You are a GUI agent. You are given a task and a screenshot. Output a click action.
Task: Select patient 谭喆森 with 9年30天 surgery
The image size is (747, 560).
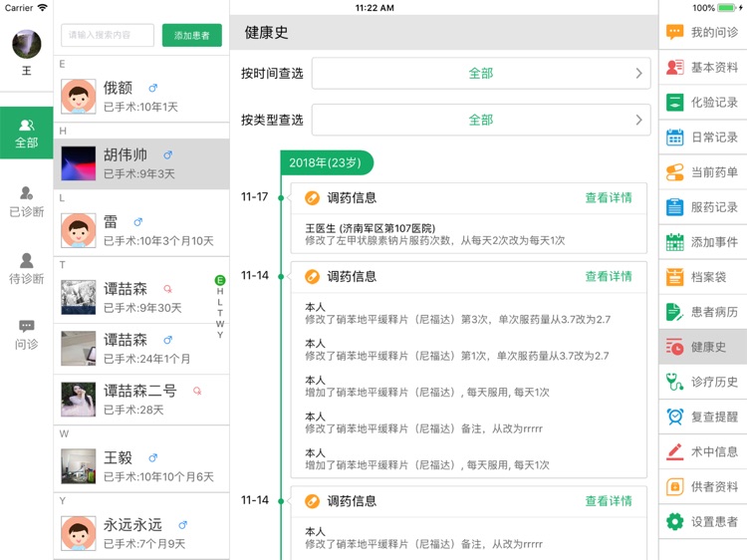pos(141,297)
